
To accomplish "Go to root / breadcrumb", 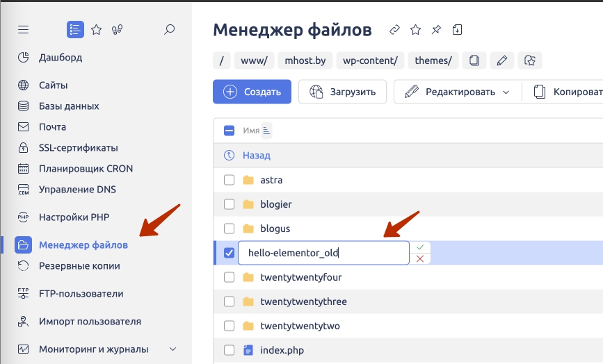I will [221, 60].
